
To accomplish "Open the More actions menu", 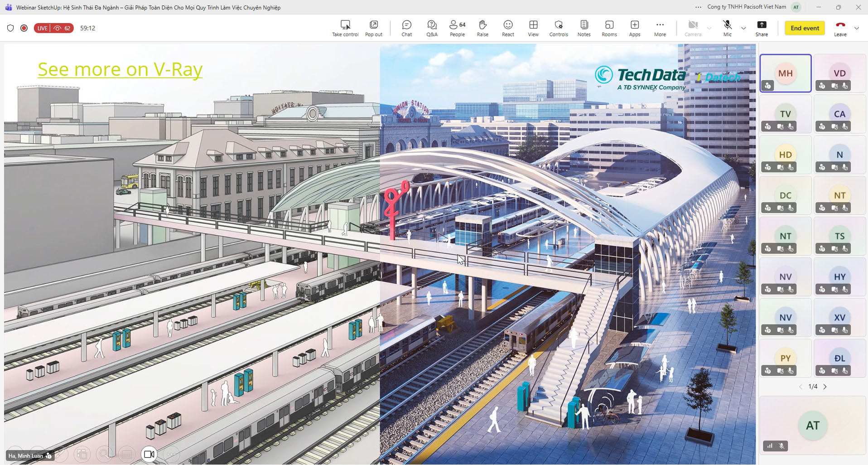I will point(660,28).
